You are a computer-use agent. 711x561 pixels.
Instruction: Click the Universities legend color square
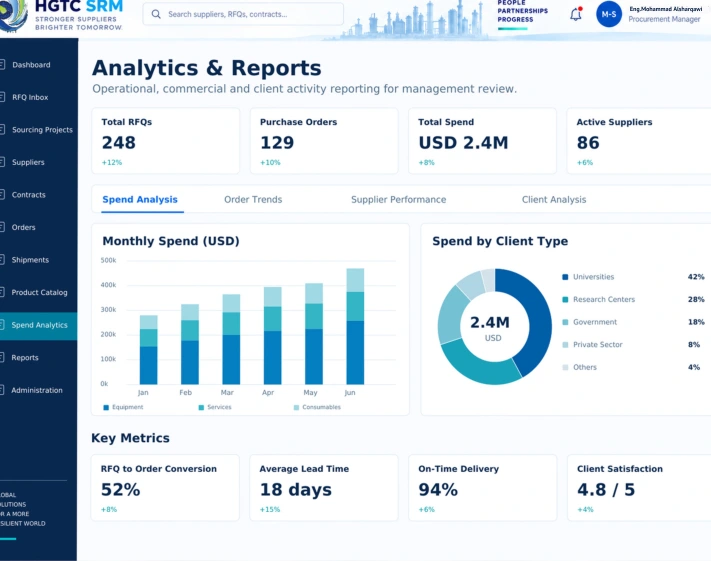tap(565, 277)
